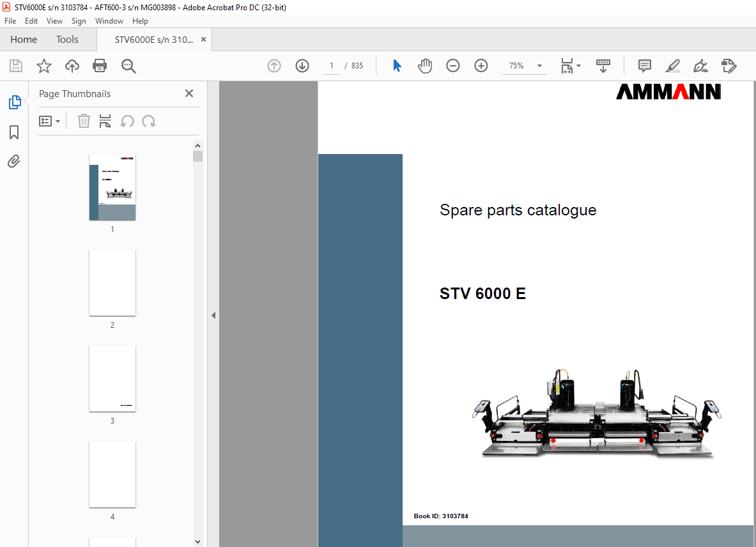756x547 pixels.
Task: Zoom in with the plus icon
Action: pos(481,66)
